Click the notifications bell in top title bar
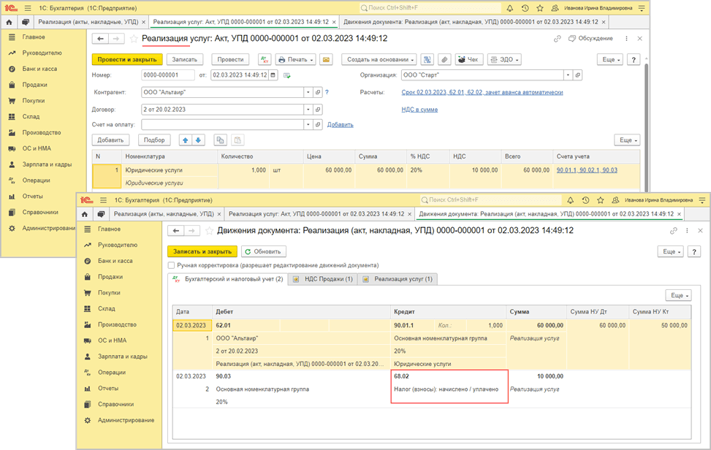 click(x=510, y=8)
